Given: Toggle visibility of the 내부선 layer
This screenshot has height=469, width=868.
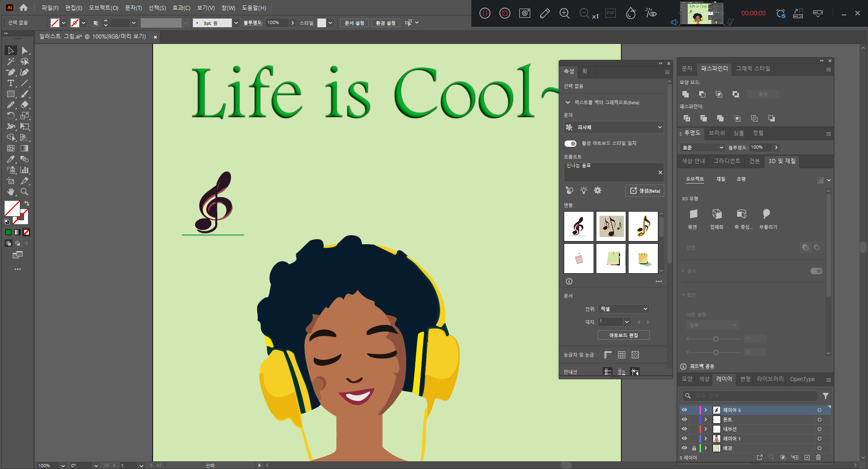Looking at the screenshot, I should pos(684,429).
